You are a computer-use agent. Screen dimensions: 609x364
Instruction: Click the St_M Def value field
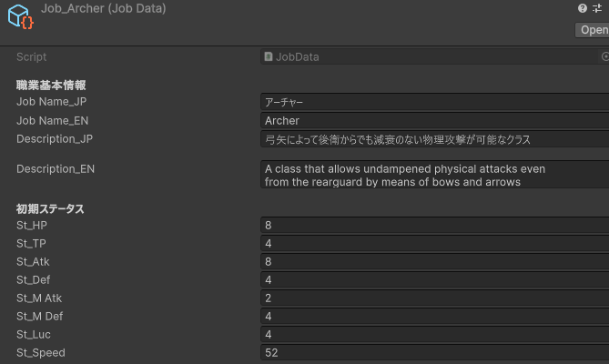coord(434,316)
